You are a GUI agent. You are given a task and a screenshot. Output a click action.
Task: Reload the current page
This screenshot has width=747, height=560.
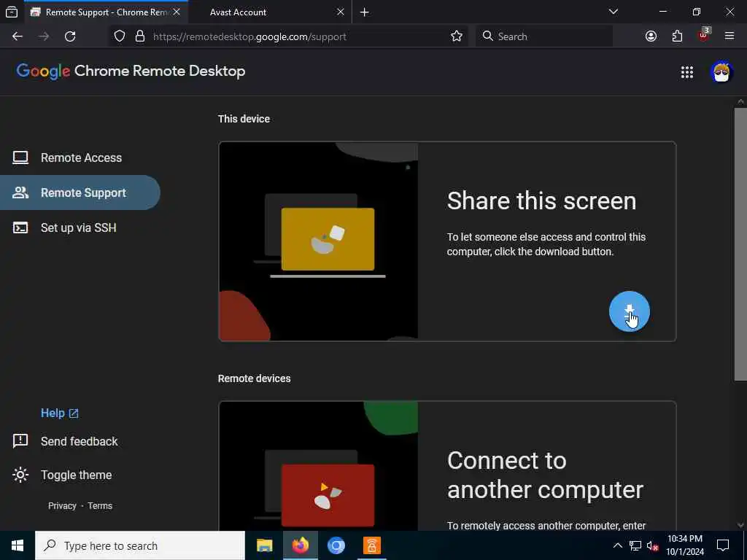pos(70,36)
